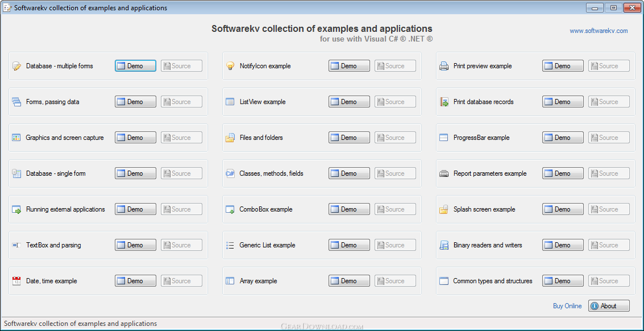Click the calendar icon for Date, time example
Image resolution: width=644 pixels, height=331 pixels.
coord(16,281)
